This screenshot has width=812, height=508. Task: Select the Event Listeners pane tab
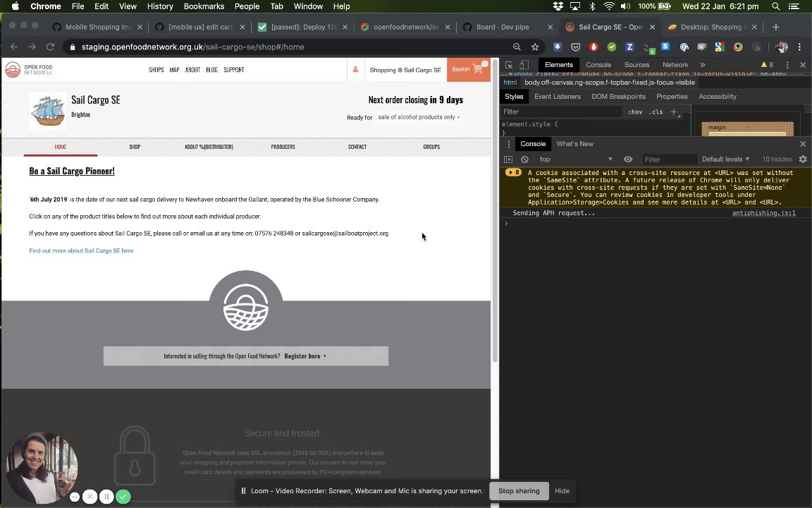pyautogui.click(x=558, y=97)
